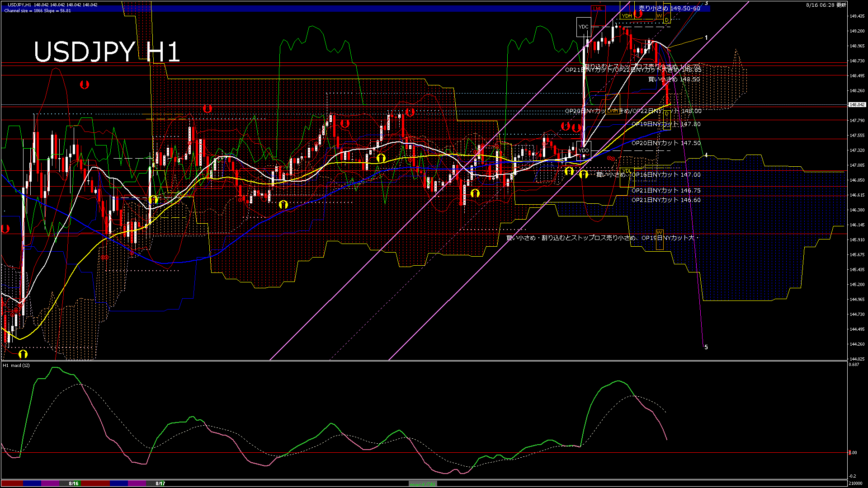Click the orange LWH marker box
Viewport: 868px width, 488px height.
click(613, 111)
